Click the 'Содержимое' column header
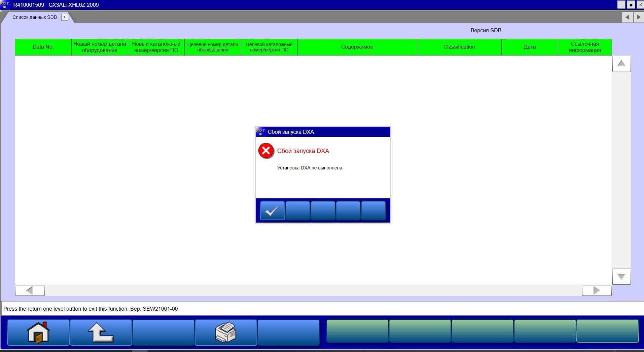 point(357,47)
